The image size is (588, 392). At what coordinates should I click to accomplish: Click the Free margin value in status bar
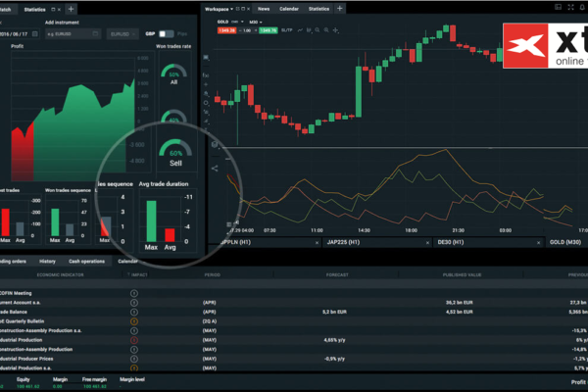[94, 386]
